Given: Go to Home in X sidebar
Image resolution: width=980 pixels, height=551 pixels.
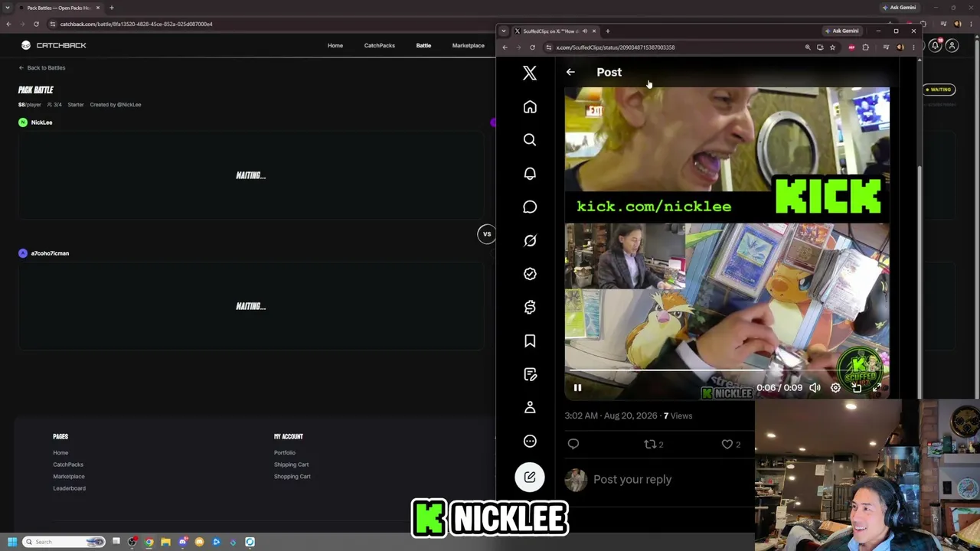Looking at the screenshot, I should click(x=530, y=107).
